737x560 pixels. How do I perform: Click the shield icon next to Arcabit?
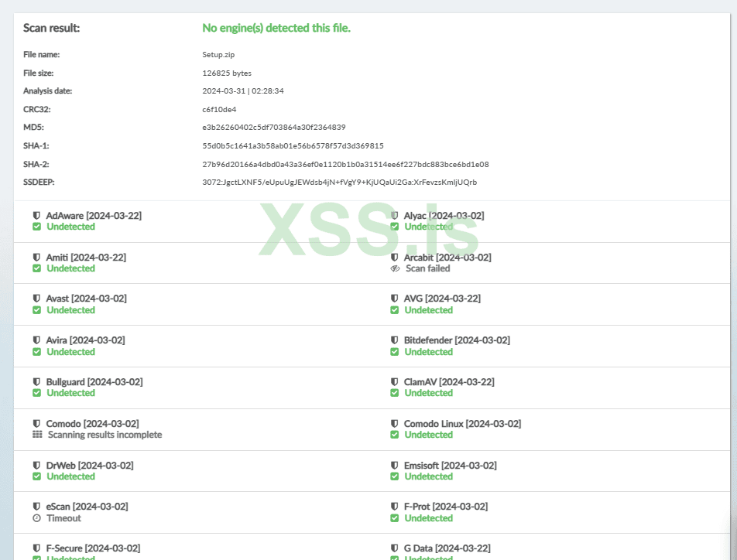point(394,258)
